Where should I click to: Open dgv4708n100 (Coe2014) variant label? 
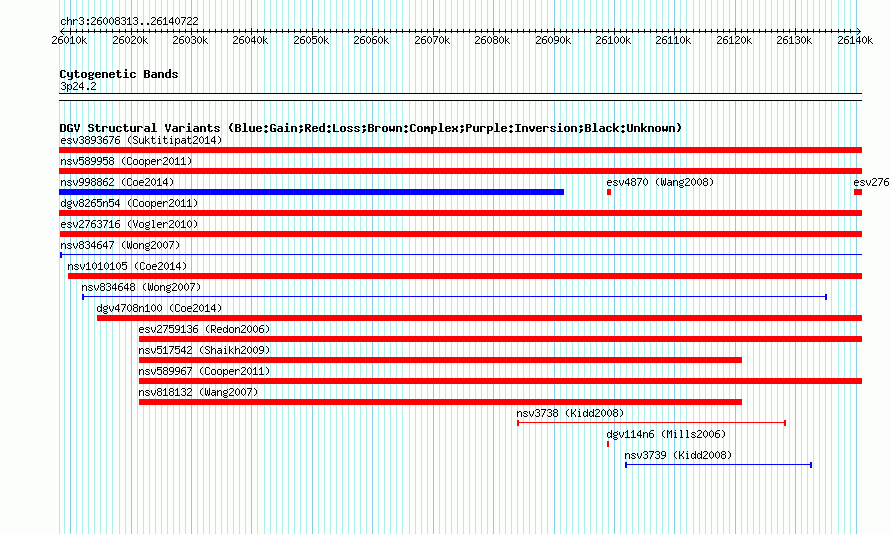tap(159, 308)
